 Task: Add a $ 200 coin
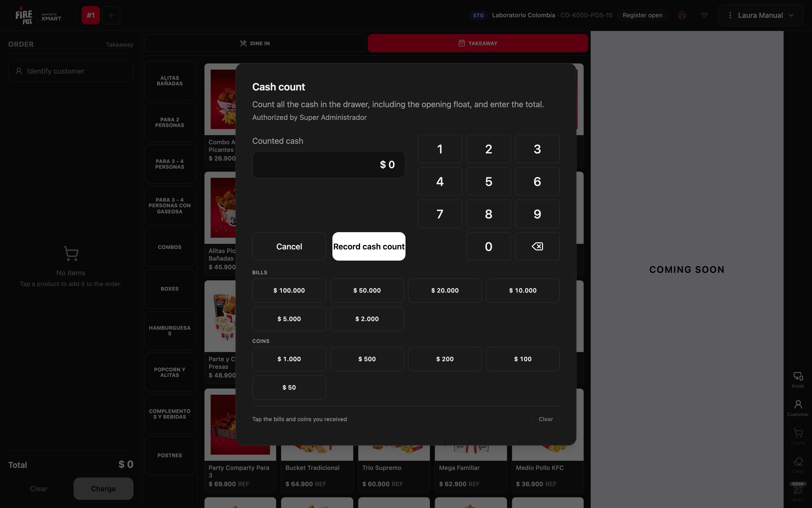[x=445, y=359]
